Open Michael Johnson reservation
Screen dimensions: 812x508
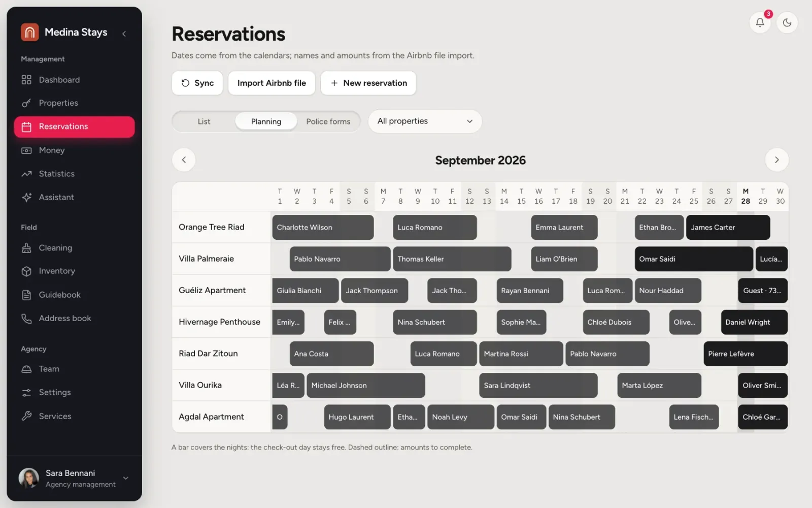366,386
